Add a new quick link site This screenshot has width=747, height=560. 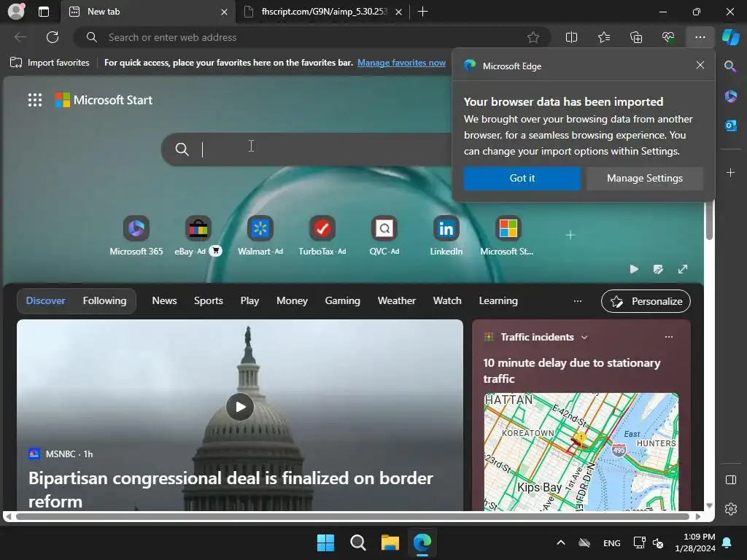coord(570,236)
